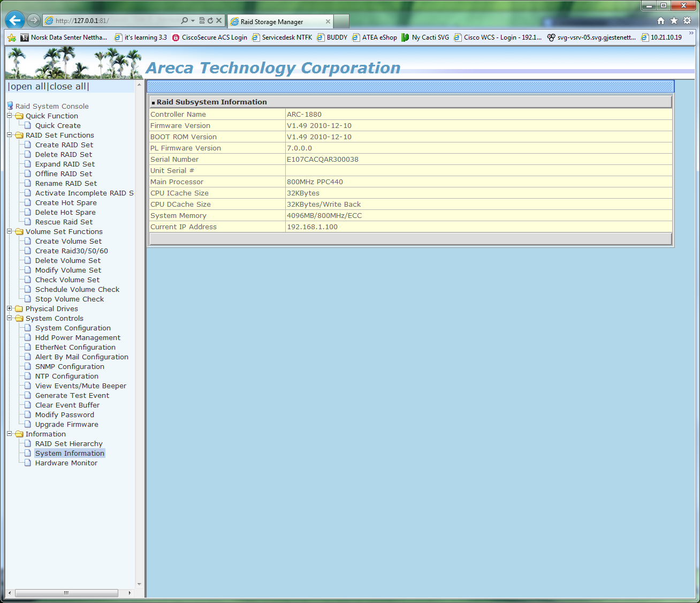This screenshot has width=700, height=603.
Task: Open the Alert By Mail Configuration page
Action: click(x=82, y=357)
